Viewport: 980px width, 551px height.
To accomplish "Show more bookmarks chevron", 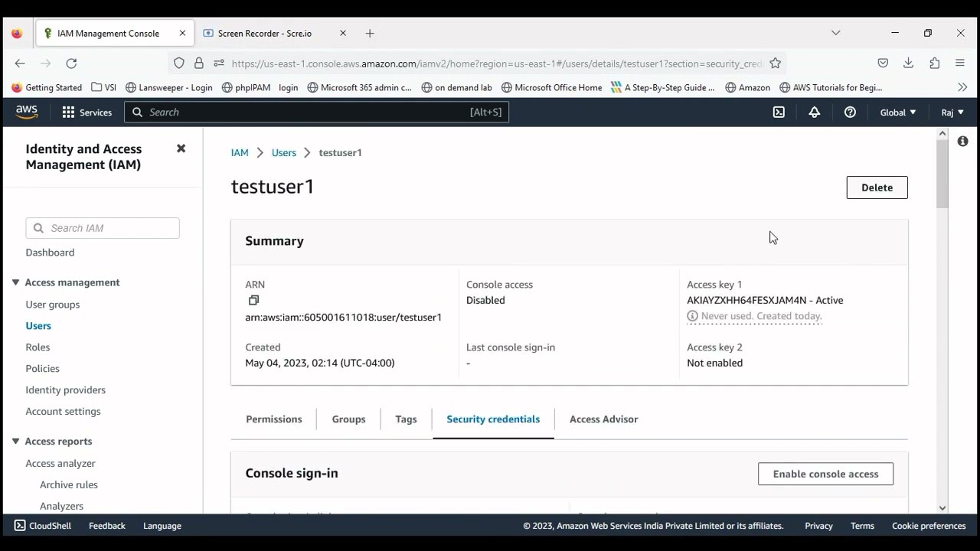I will click(962, 87).
